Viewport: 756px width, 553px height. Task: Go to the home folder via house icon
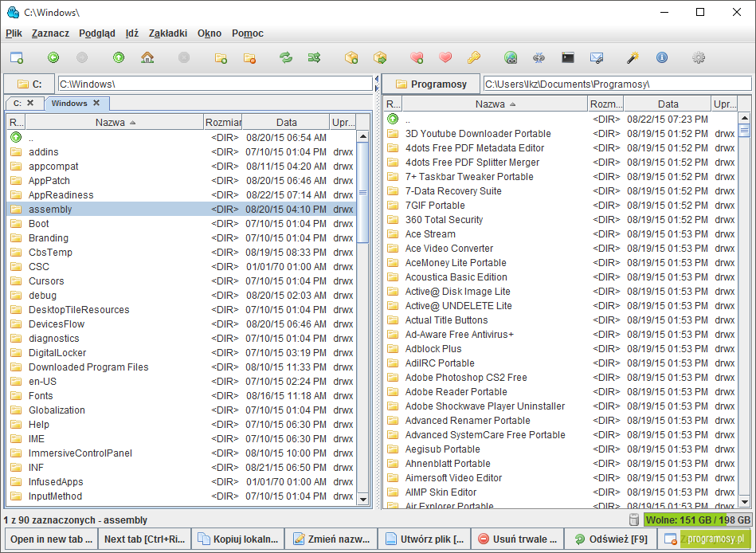click(147, 58)
